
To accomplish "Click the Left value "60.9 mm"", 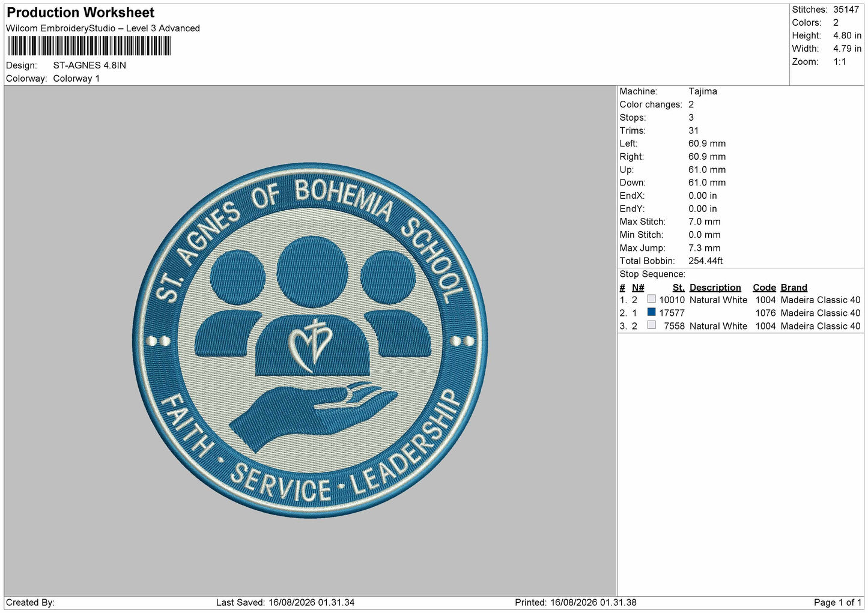I will (x=707, y=143).
